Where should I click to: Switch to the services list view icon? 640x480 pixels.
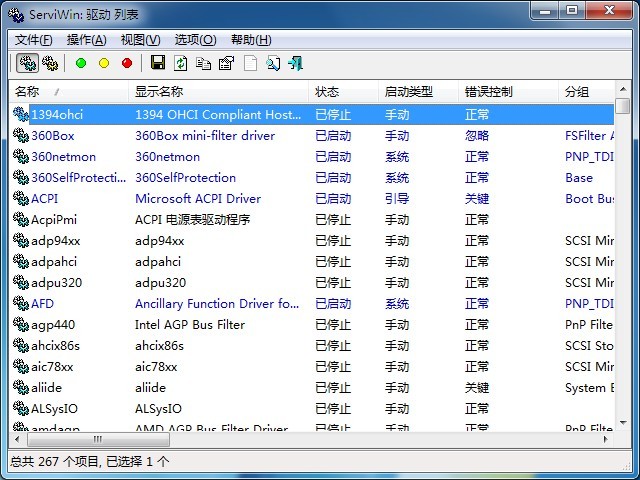click(50, 63)
